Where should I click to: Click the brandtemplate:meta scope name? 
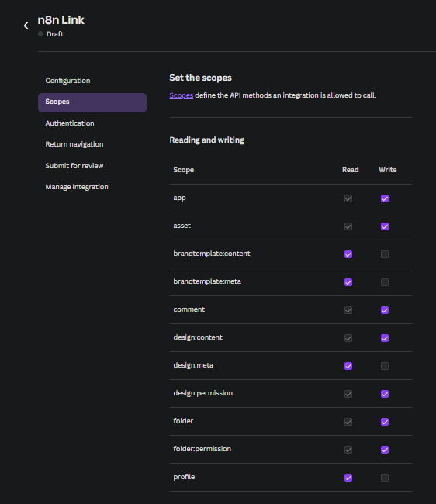coord(207,281)
